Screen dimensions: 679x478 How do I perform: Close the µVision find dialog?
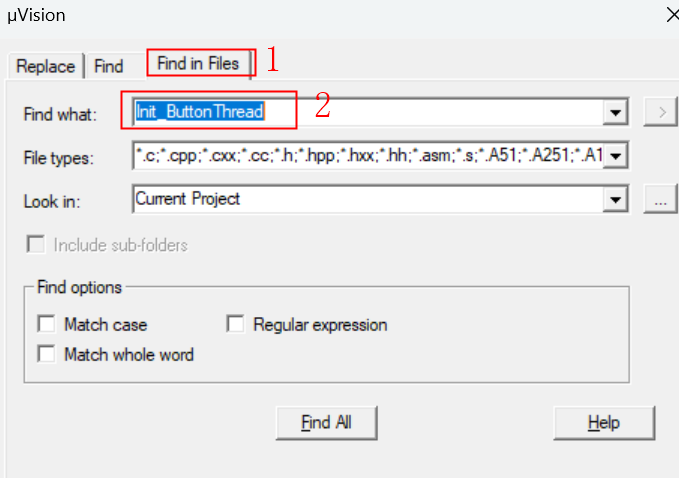coord(668,14)
